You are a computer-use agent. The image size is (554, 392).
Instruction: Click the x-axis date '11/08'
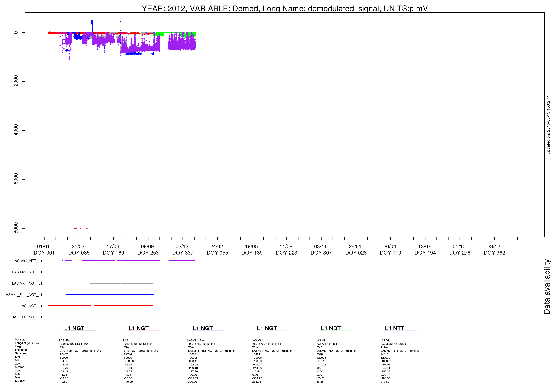click(x=286, y=246)
